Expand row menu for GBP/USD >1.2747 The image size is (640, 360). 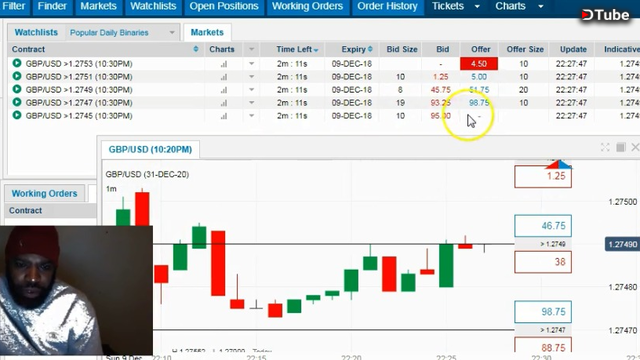click(251, 103)
